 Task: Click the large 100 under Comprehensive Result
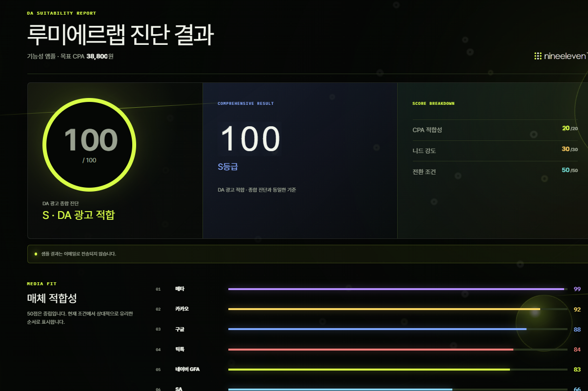point(251,138)
